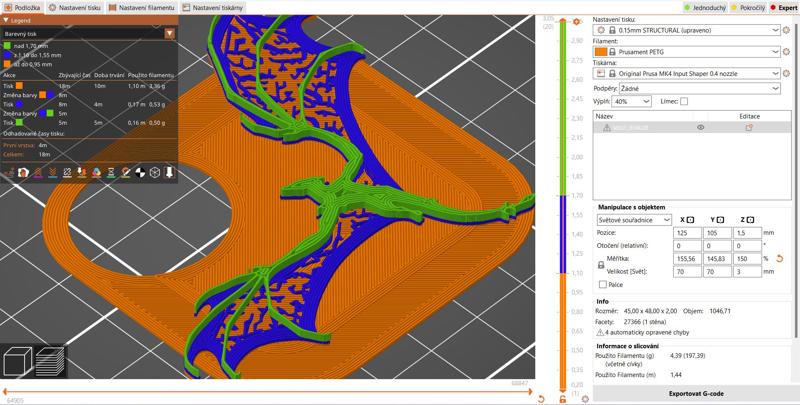Click vertical layer slider top thumb

(563, 21)
